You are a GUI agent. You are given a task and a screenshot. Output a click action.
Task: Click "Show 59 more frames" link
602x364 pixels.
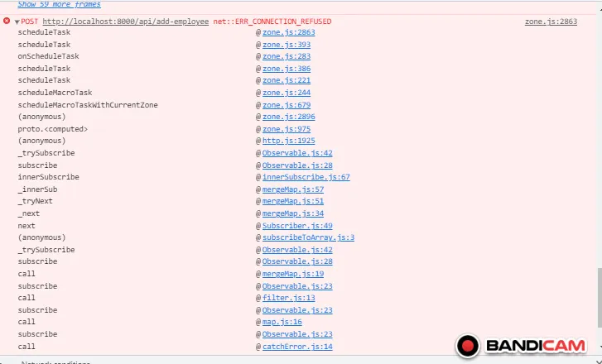click(x=59, y=4)
